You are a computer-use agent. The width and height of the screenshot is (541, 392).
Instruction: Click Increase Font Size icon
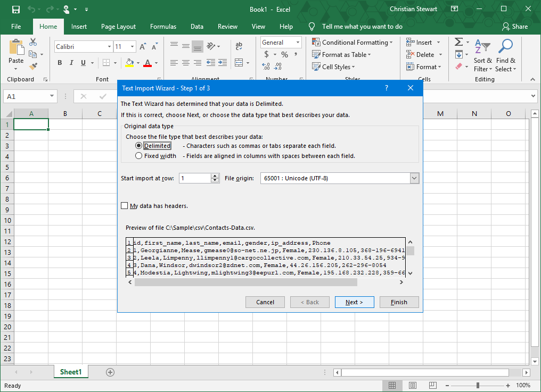[143, 47]
